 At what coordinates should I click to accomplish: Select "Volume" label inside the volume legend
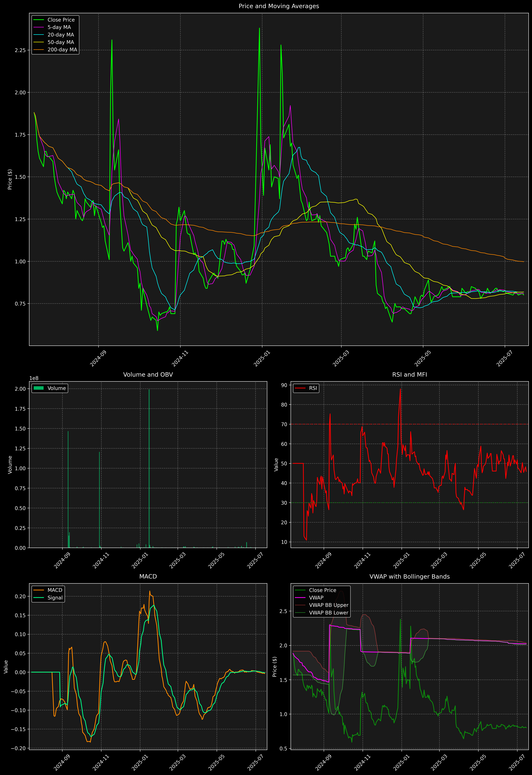[x=57, y=388]
